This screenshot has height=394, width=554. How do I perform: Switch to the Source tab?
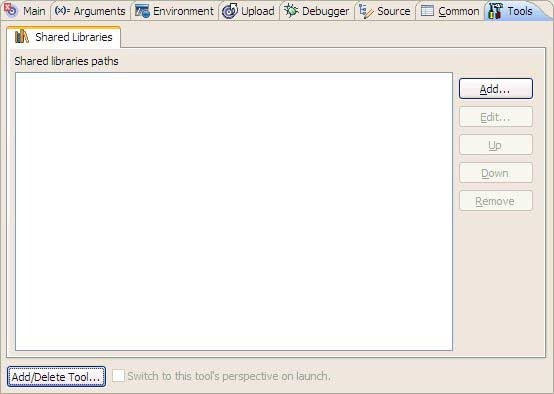pyautogui.click(x=385, y=11)
